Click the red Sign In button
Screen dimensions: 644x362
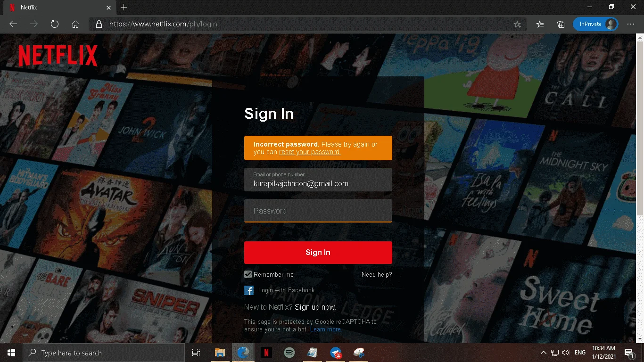(318, 253)
